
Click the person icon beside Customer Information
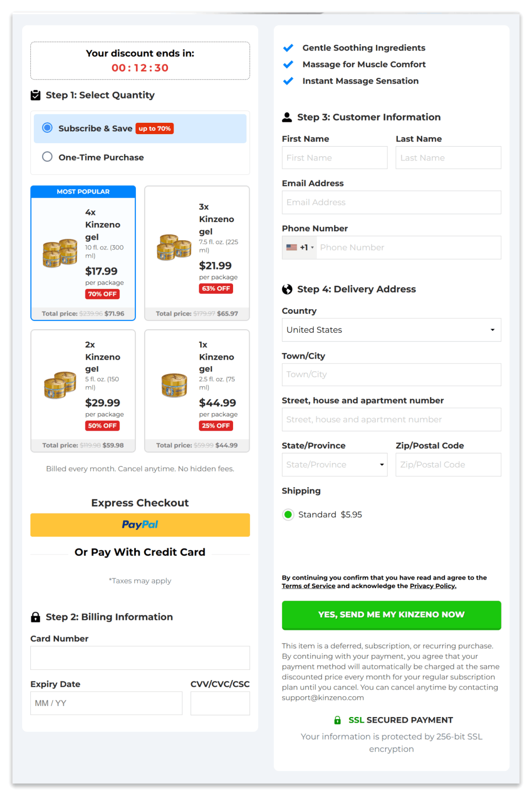click(x=287, y=117)
